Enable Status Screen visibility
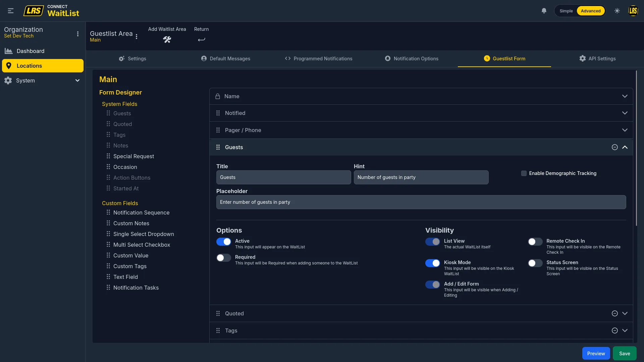Screen dimensions: 644x362 coord(535,263)
